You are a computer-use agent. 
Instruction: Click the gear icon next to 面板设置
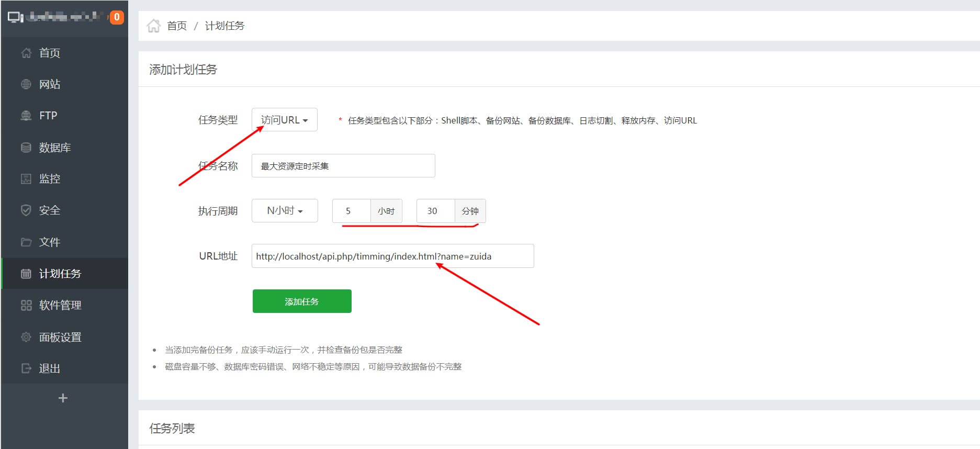(x=26, y=337)
